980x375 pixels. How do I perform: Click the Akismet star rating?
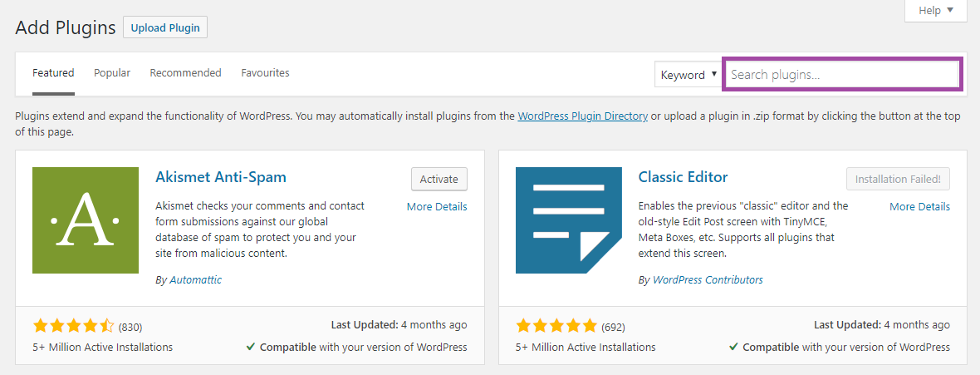74,326
